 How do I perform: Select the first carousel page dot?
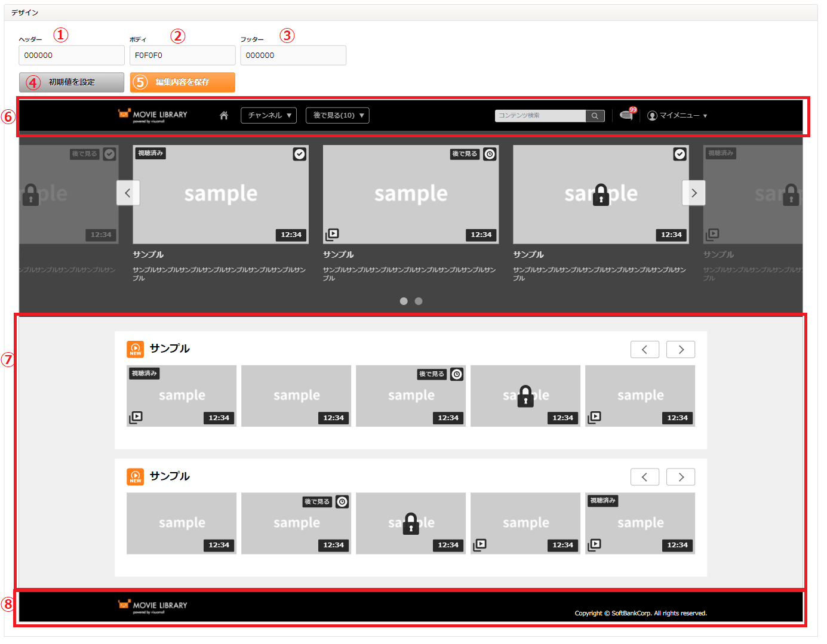[404, 301]
